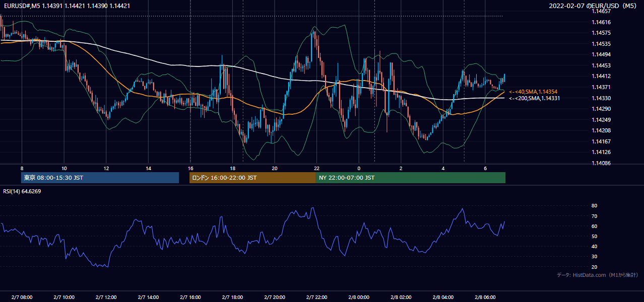Click RSI scale value 50
Viewport: 644px width, 302px height.
tap(594, 236)
